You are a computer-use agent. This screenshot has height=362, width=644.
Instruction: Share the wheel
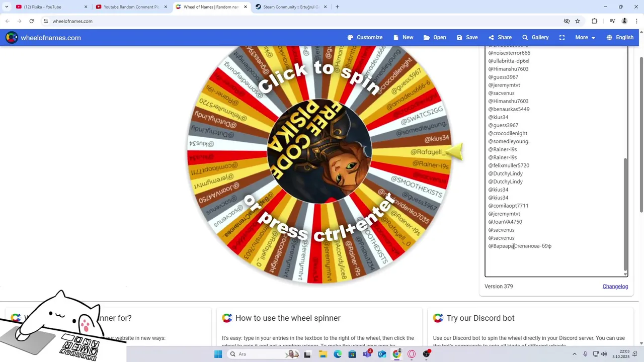500,38
